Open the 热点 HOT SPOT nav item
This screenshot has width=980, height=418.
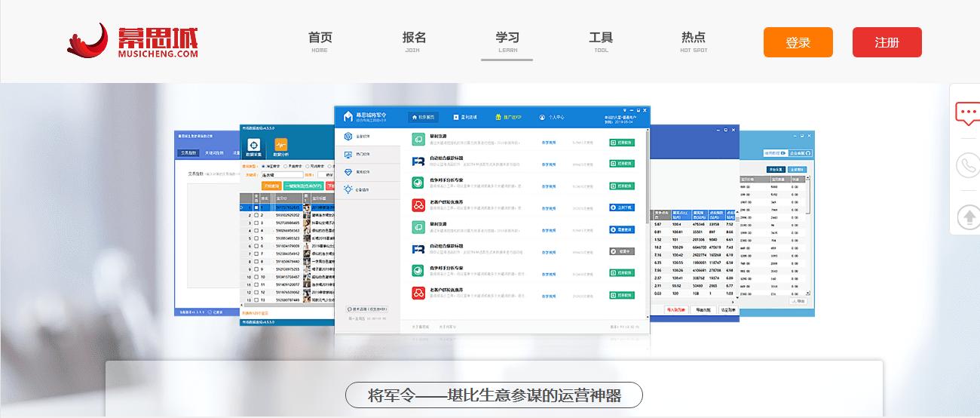pyautogui.click(x=694, y=41)
